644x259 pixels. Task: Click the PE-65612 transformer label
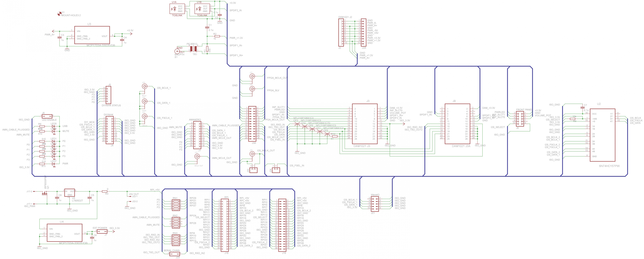(x=192, y=44)
